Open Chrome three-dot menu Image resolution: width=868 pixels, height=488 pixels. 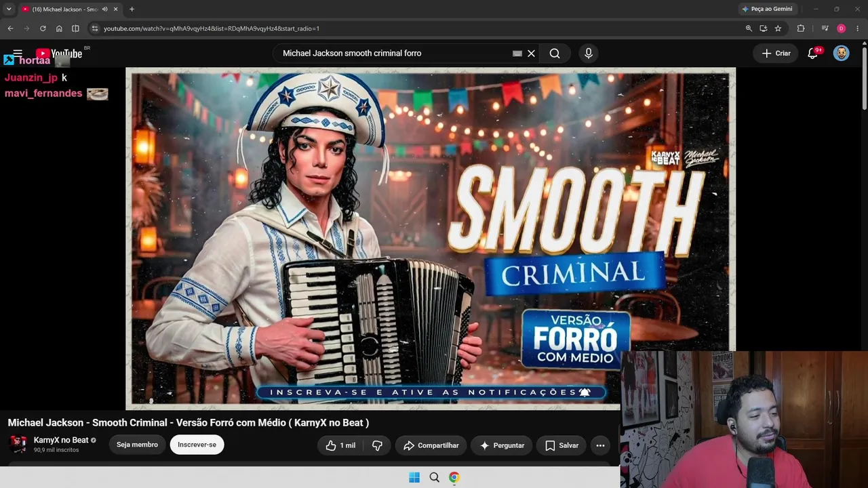point(858,28)
